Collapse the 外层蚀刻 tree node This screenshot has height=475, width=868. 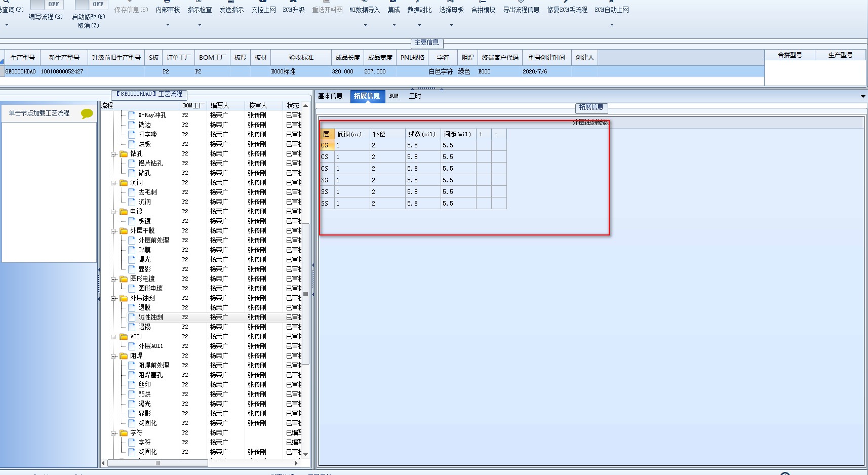click(x=114, y=298)
